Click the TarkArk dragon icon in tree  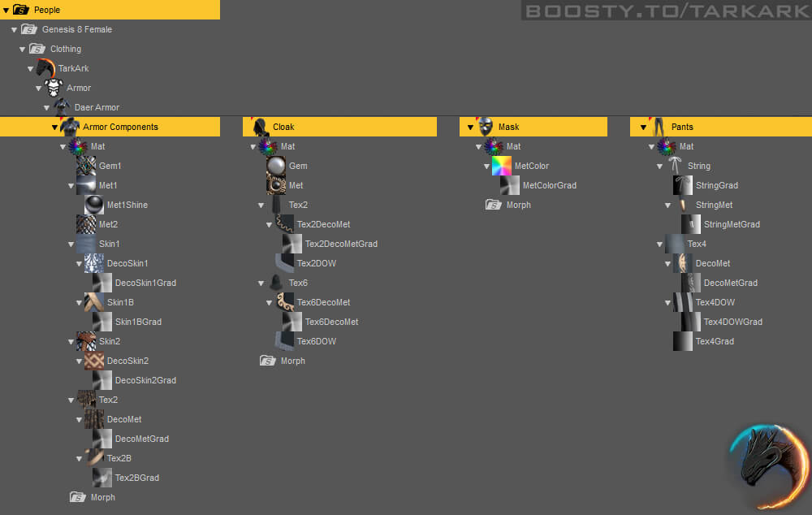[x=45, y=68]
